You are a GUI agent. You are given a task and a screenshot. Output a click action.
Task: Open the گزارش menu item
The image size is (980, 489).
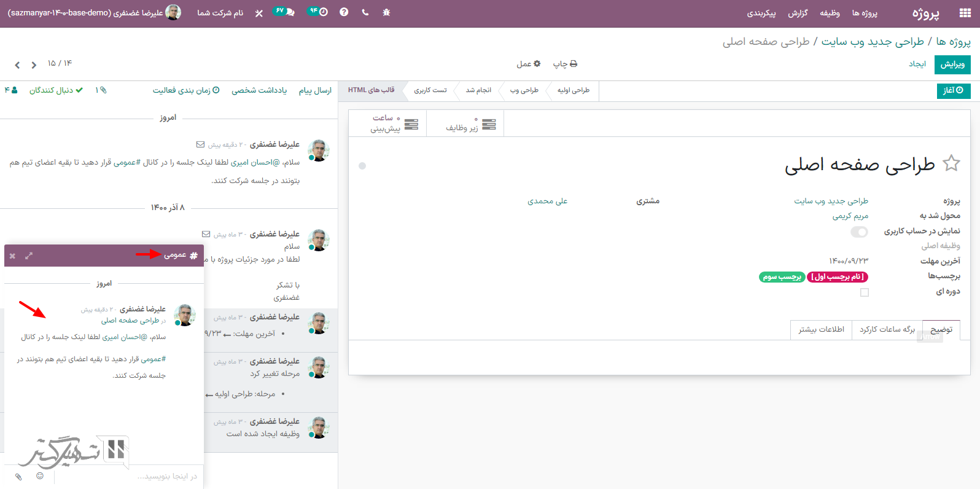point(798,13)
